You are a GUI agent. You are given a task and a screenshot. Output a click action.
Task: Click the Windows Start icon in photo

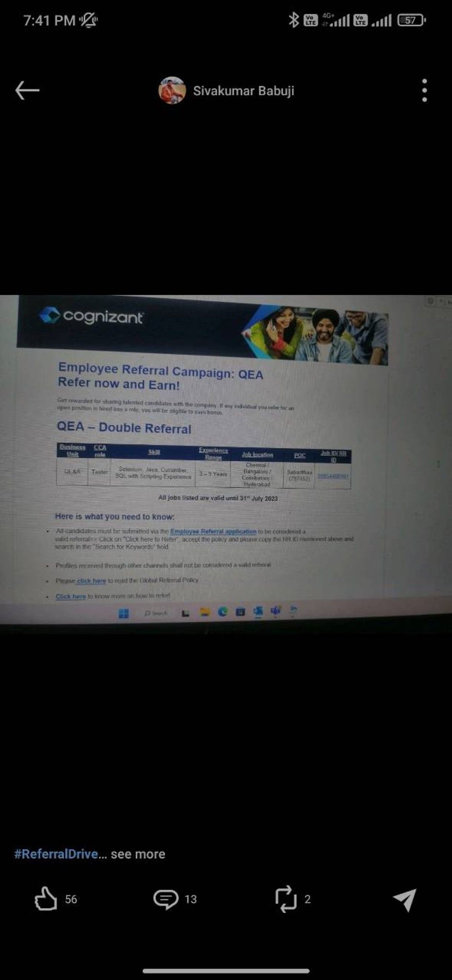click(124, 613)
